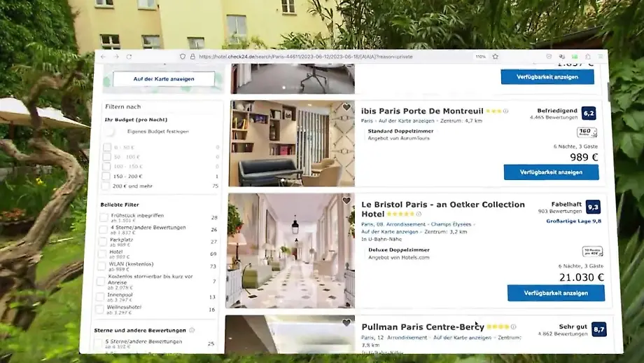Tick the Parkplatz filter checkbox
The image size is (644, 363).
point(103,242)
